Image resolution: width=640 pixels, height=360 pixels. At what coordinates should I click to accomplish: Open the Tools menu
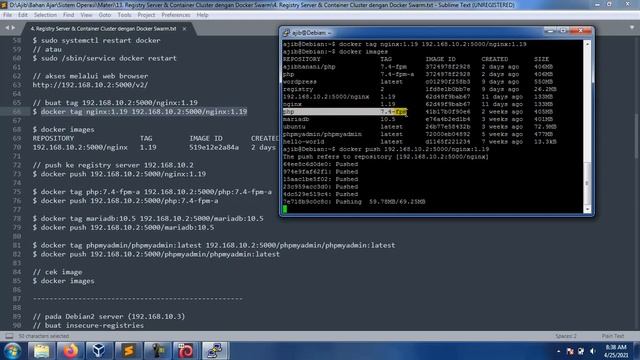pos(124,15)
